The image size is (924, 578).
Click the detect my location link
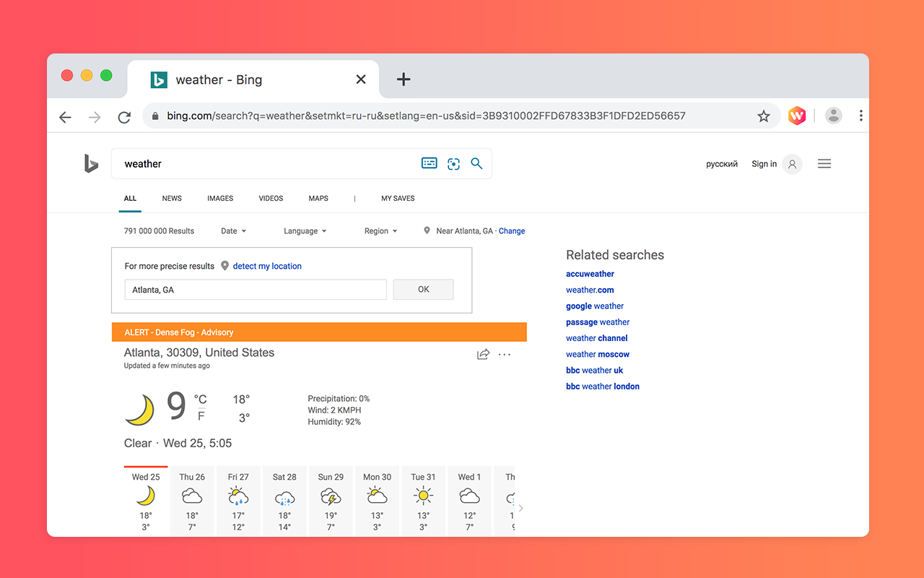click(267, 266)
